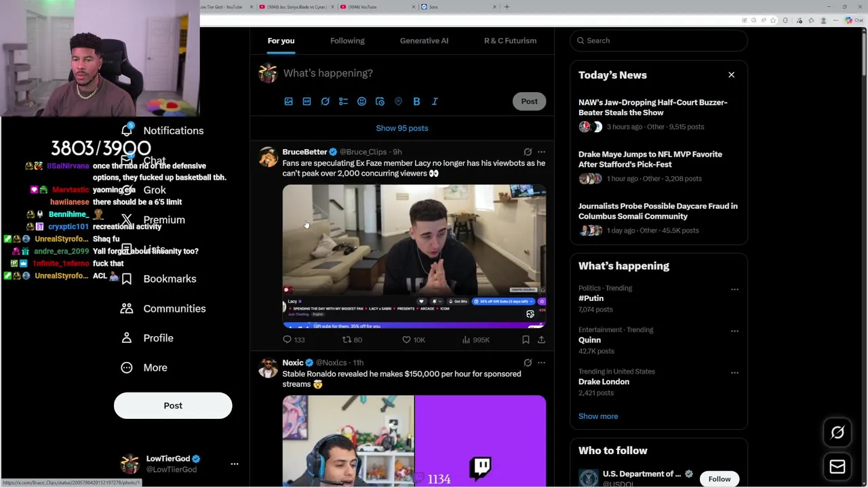
Task: Switch to the For you tab
Action: click(281, 41)
